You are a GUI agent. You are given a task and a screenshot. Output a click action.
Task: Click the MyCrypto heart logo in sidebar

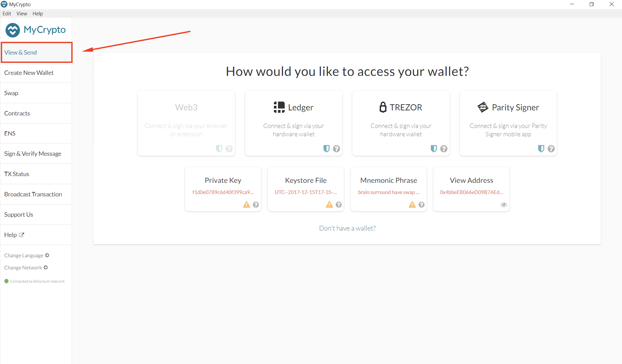(x=13, y=30)
